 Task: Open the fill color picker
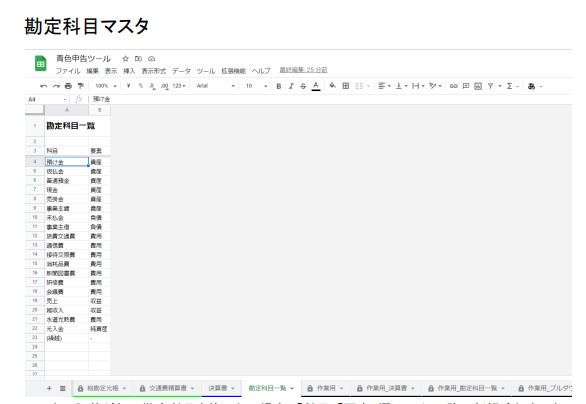(x=332, y=86)
